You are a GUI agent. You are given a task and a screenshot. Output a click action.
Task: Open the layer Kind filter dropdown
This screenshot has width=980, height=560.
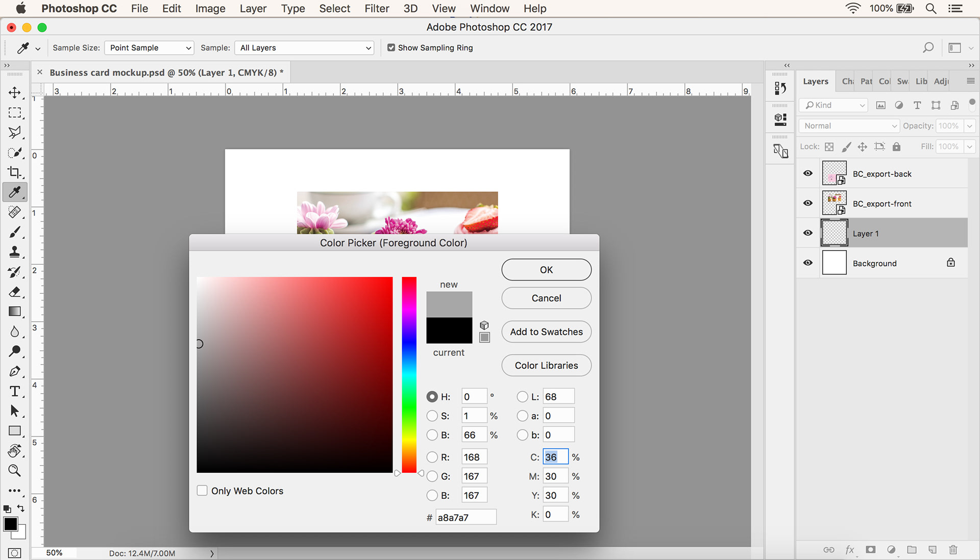point(833,105)
